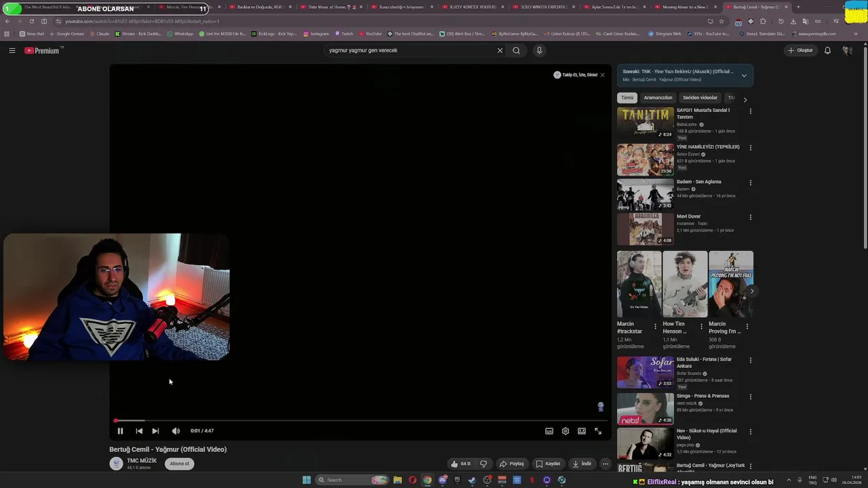Screen dimensions: 868x488
Task: Expand the mix playlist panel chevron
Action: [x=744, y=75]
